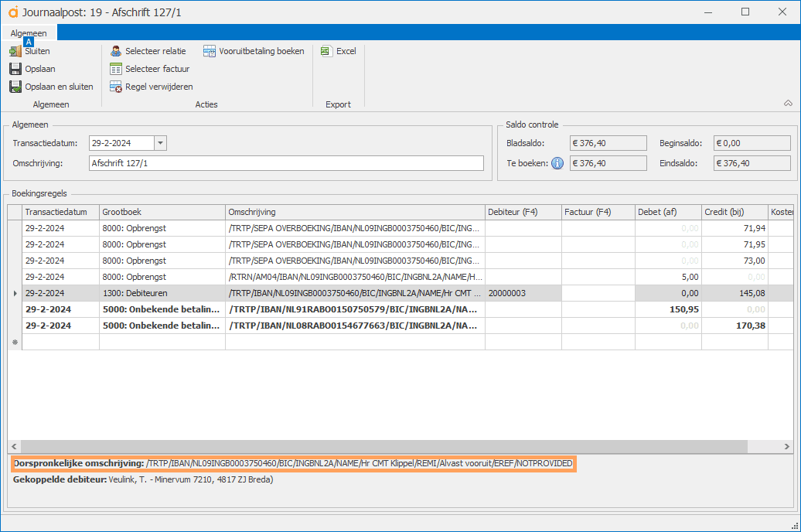Click the horizontal scrollbar left arrow

pyautogui.click(x=14, y=447)
